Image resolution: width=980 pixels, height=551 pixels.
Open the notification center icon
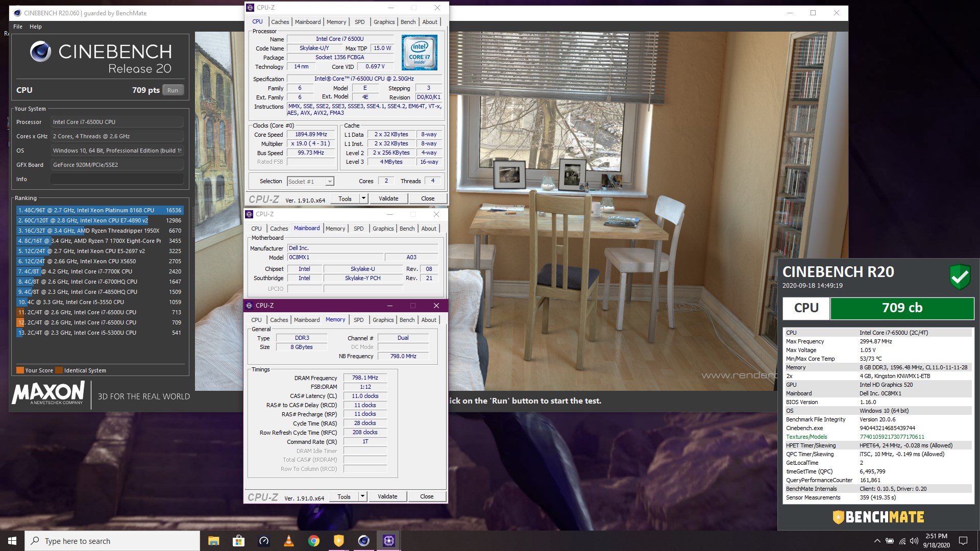963,541
